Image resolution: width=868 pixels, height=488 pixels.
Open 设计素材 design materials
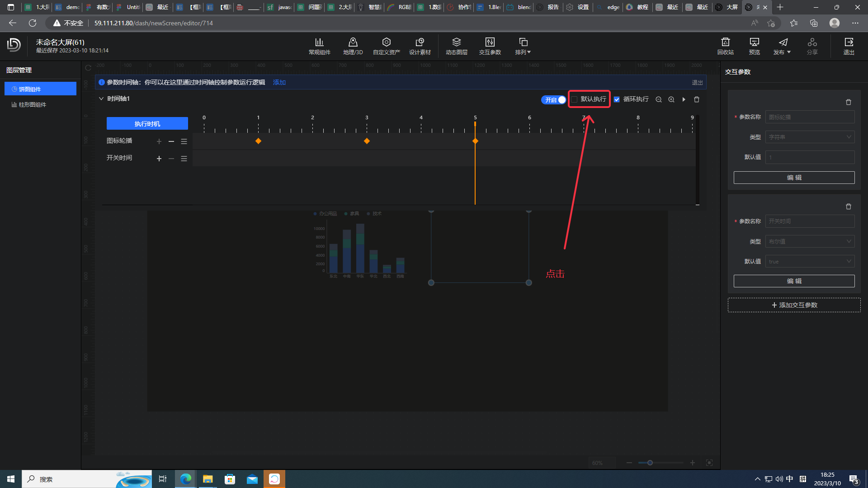[420, 46]
